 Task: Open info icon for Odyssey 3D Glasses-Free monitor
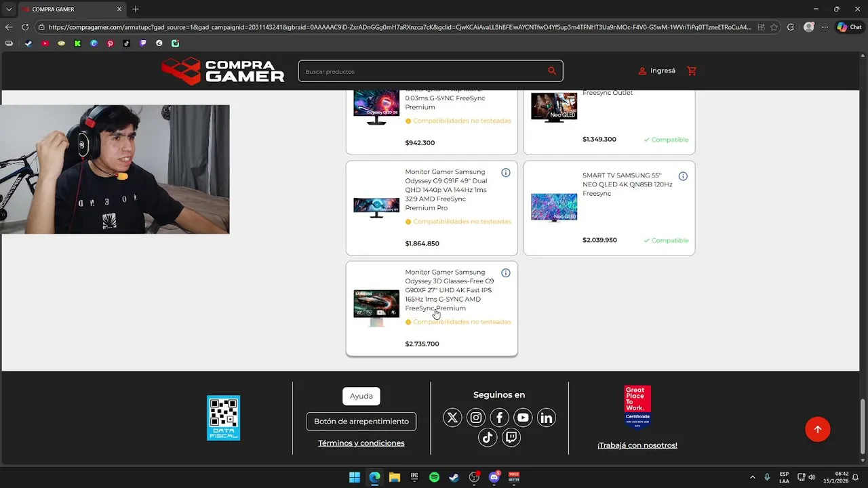tap(506, 273)
